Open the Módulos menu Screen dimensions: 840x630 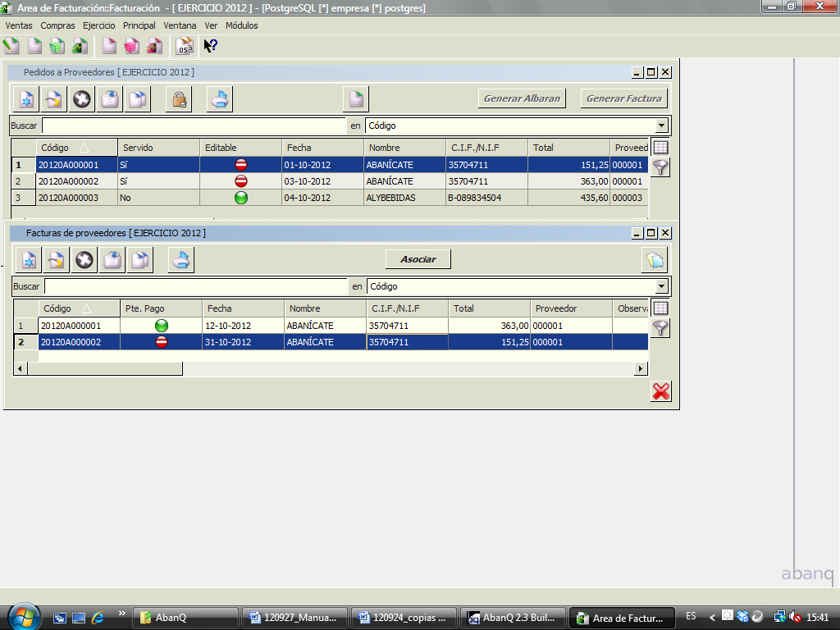point(242,25)
